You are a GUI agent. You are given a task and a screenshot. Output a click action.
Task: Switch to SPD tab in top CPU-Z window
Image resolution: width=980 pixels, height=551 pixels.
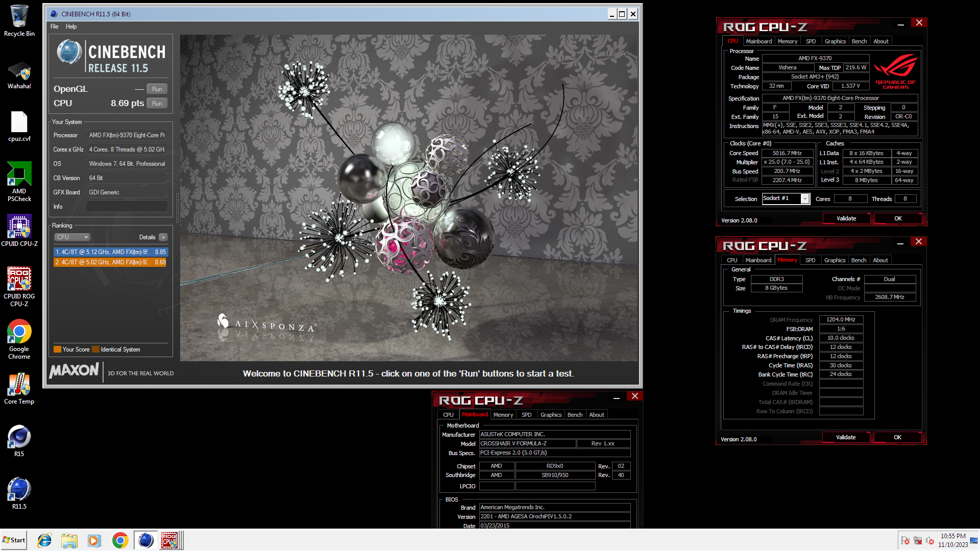click(x=811, y=41)
